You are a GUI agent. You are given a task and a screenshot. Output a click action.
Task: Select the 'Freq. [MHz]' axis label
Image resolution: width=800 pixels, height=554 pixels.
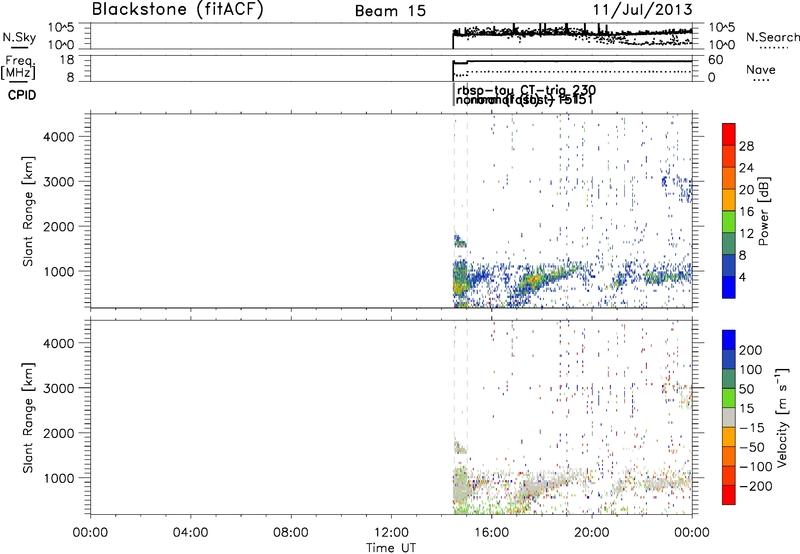tap(19, 67)
